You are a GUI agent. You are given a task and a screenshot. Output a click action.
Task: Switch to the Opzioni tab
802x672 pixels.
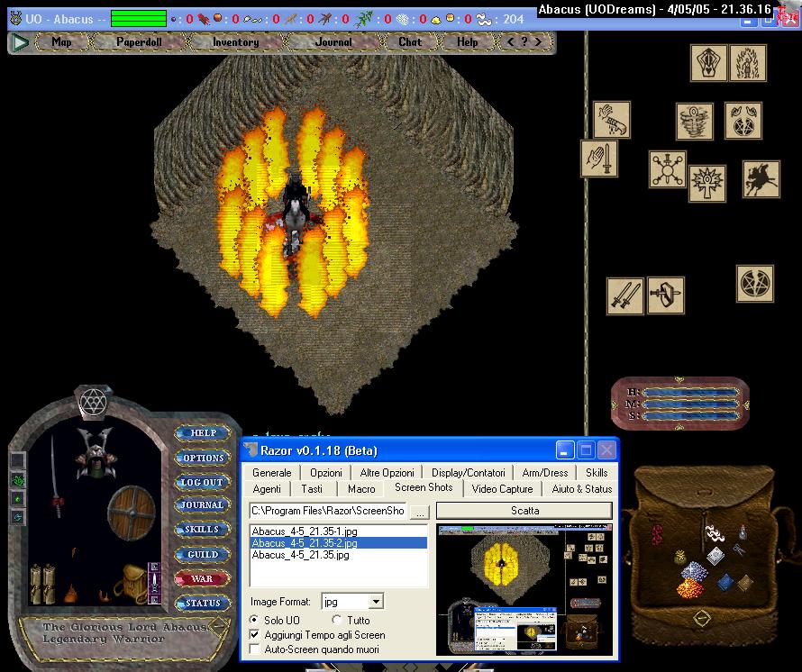pyautogui.click(x=326, y=473)
